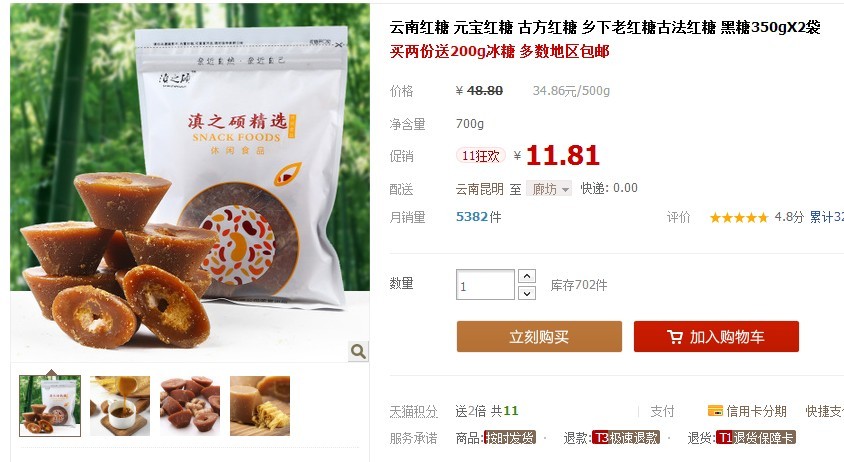
Task: Increase quantity with the up arrow
Action: [x=526, y=276]
